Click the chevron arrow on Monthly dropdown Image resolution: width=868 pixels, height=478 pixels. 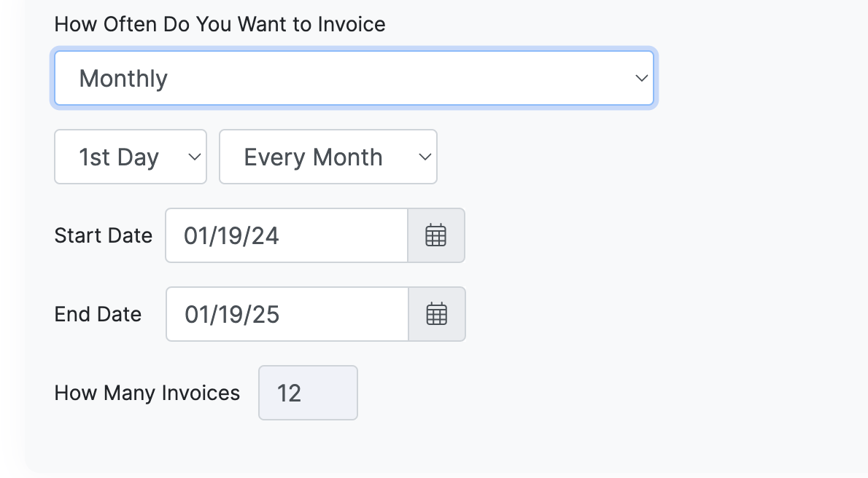click(x=641, y=78)
